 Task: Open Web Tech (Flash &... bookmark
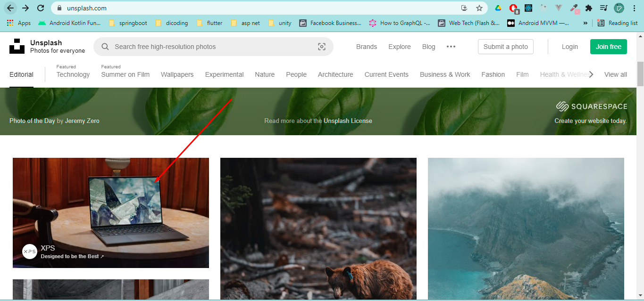coord(469,23)
